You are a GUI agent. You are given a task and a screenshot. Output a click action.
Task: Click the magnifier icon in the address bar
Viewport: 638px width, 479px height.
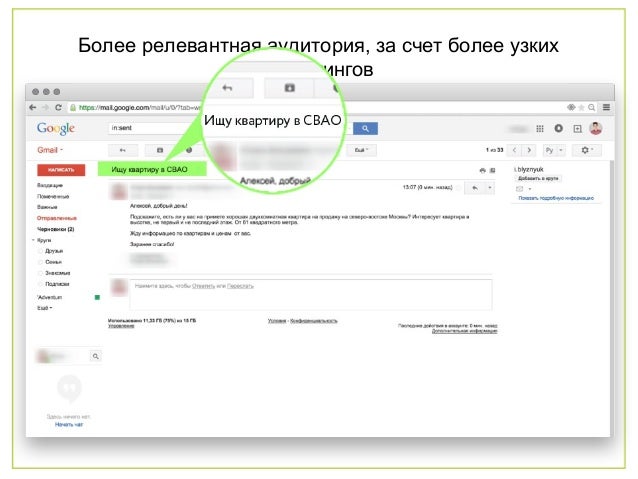(592, 107)
